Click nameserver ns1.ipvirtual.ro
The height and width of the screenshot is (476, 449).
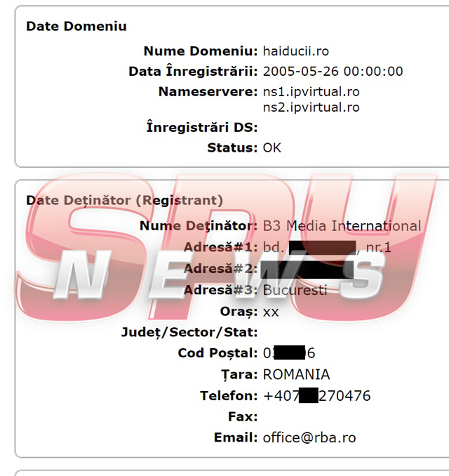click(x=311, y=92)
